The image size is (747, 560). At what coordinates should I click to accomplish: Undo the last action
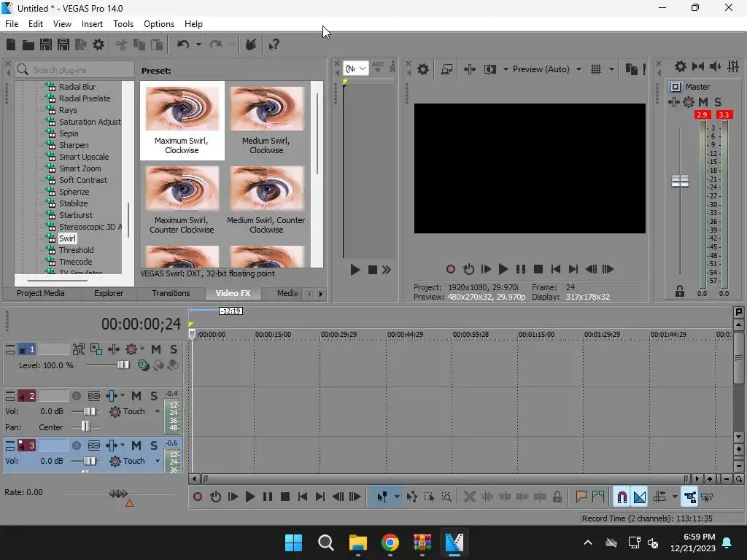(183, 44)
